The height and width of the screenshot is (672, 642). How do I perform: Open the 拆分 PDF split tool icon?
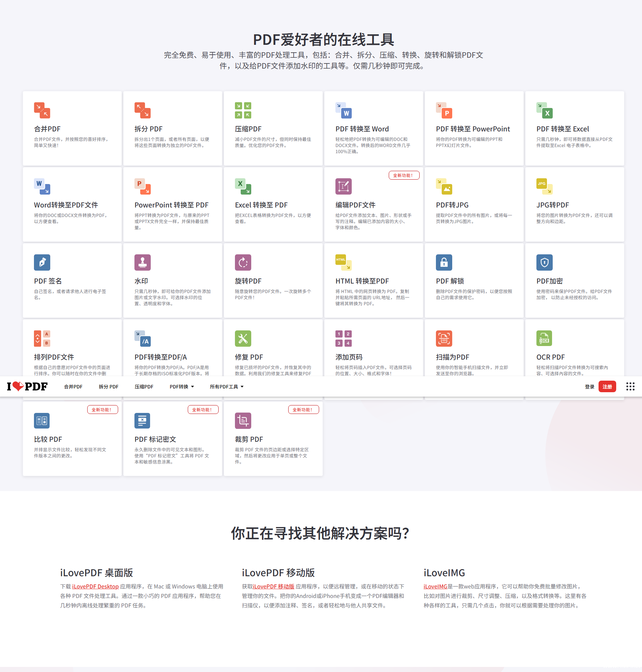click(142, 110)
